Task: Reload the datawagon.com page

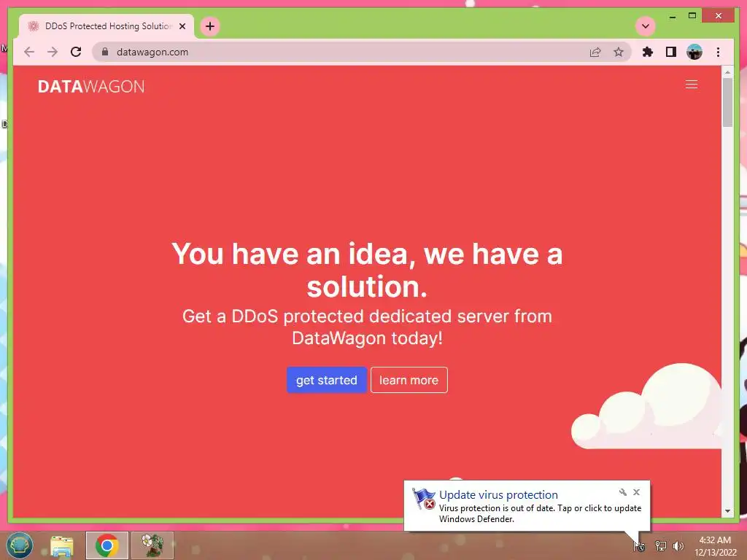Action: [76, 52]
